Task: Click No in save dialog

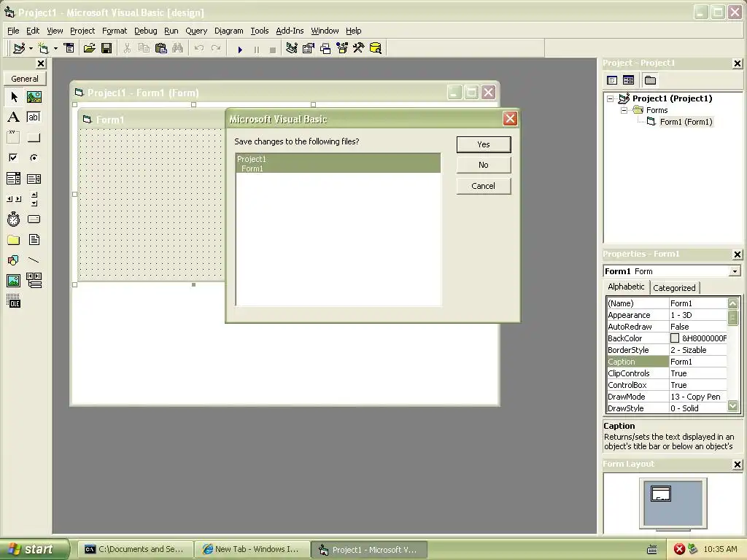Action: click(x=484, y=165)
